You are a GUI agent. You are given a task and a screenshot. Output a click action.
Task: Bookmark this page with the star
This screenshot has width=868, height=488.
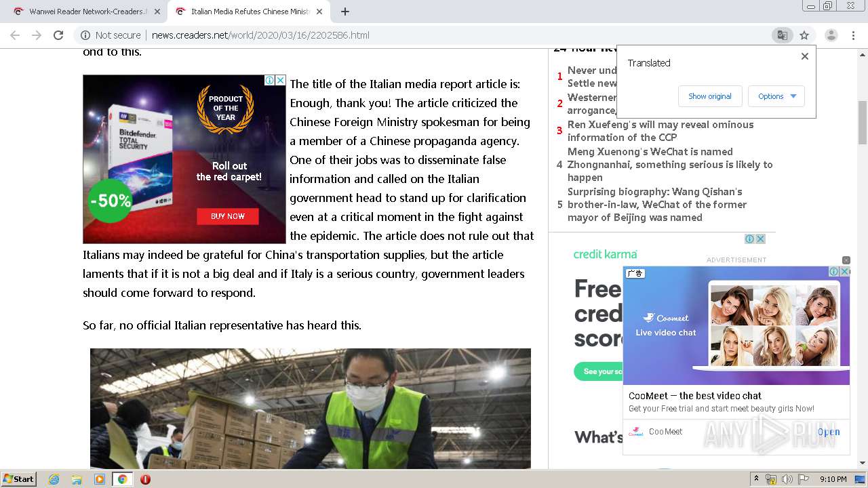pyautogui.click(x=804, y=35)
